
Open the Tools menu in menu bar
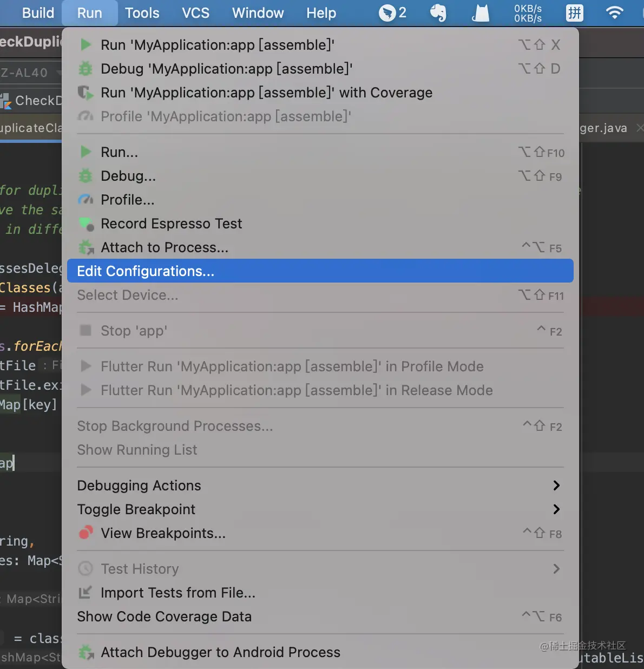(x=142, y=13)
